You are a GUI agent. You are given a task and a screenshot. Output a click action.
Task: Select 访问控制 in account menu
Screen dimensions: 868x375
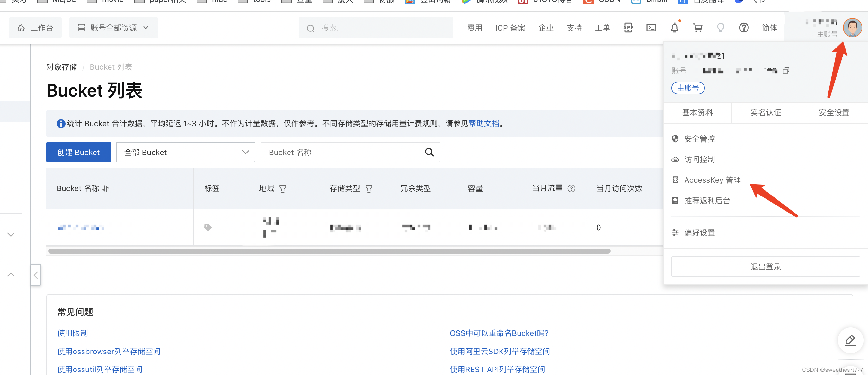(699, 159)
